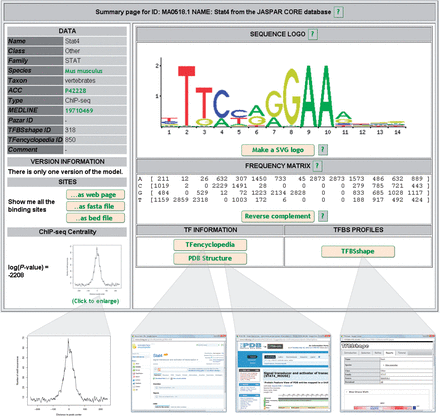Click the 'Click to enlarge' link
This screenshot has height=416, width=440.
[95, 301]
